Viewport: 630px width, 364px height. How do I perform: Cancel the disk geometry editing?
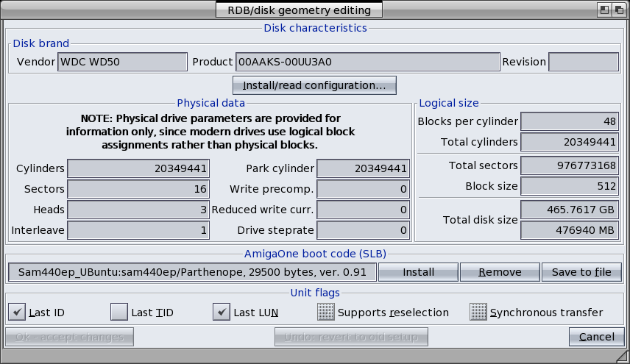[x=596, y=337]
